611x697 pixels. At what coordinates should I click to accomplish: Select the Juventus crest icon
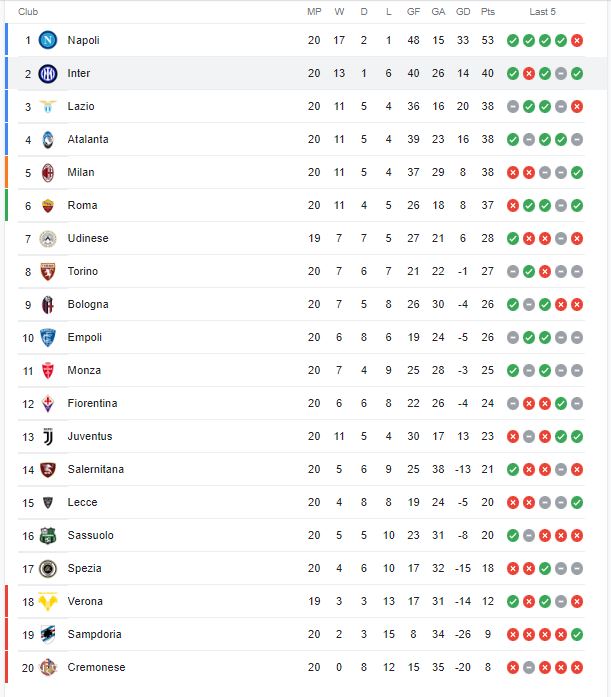[x=48, y=437]
